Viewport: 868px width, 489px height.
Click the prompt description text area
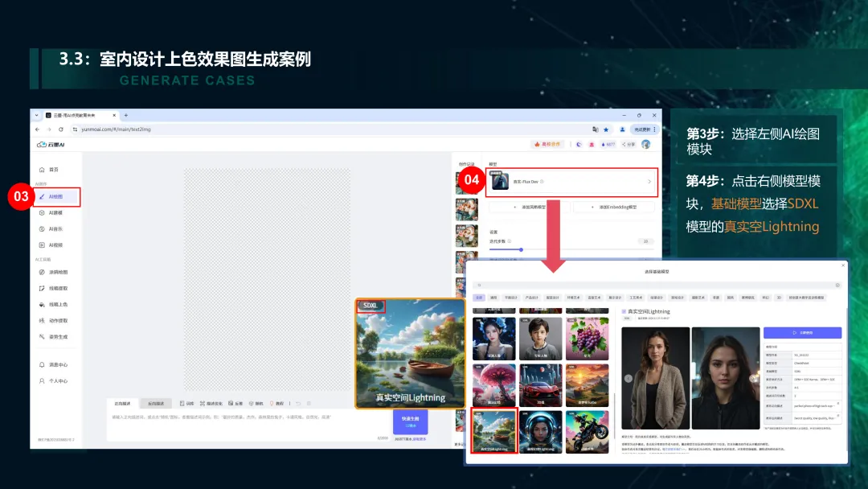tap(249, 425)
